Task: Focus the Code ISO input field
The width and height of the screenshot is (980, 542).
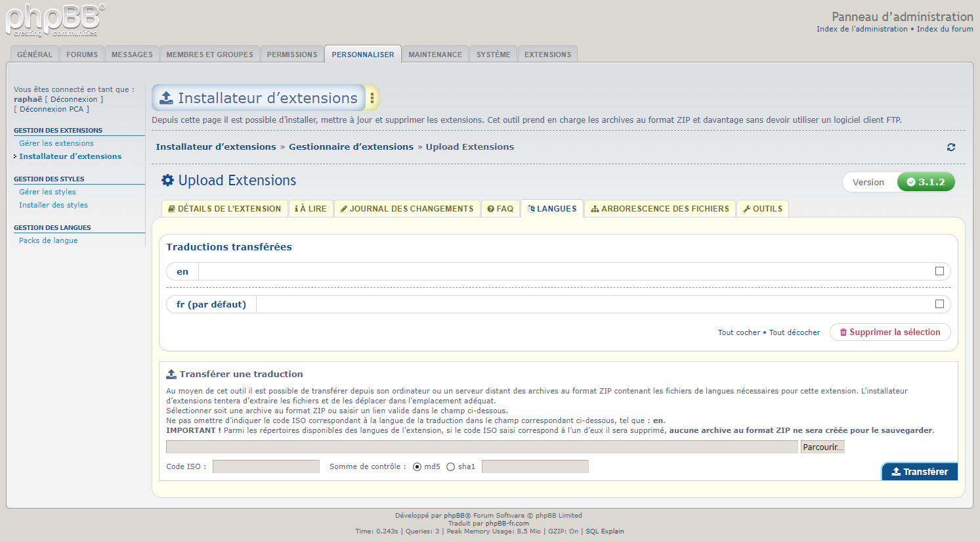Action: point(266,466)
